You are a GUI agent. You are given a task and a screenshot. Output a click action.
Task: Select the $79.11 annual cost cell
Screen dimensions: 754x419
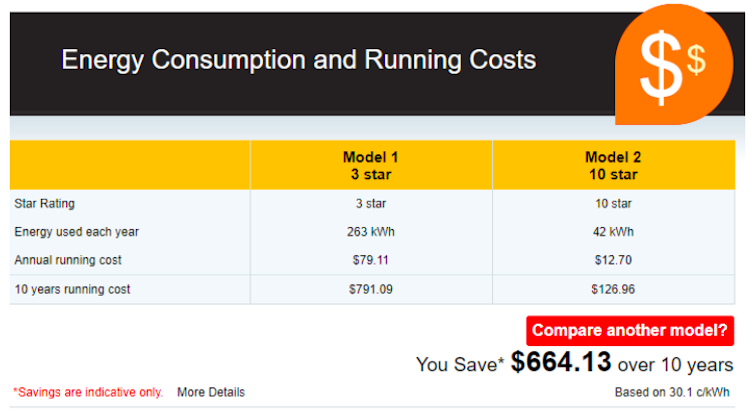click(370, 260)
